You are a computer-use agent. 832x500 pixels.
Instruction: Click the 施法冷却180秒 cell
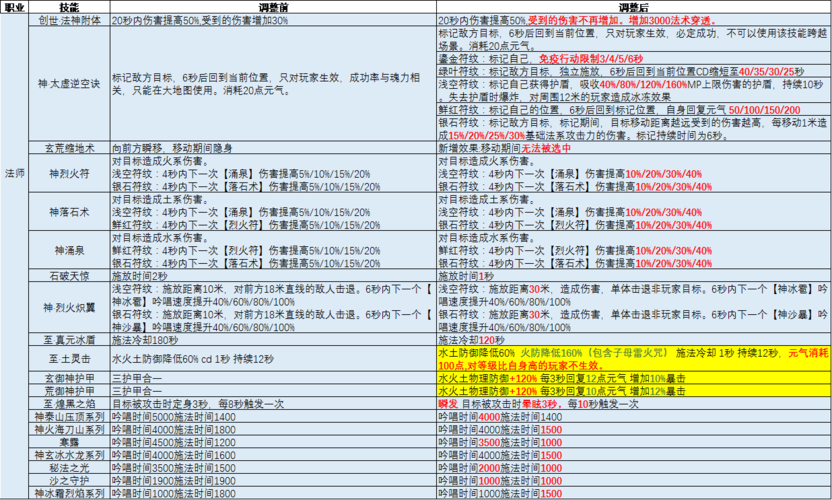click(x=273, y=340)
